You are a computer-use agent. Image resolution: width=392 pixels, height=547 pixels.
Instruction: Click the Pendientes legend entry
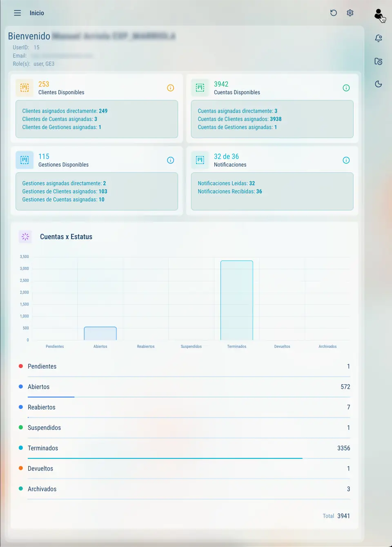[x=42, y=366]
